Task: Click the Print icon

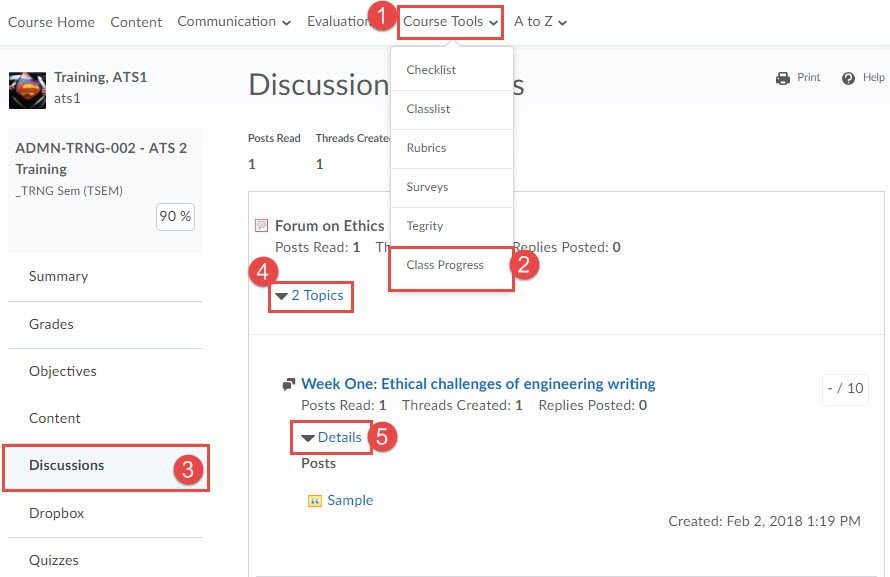Action: point(782,78)
